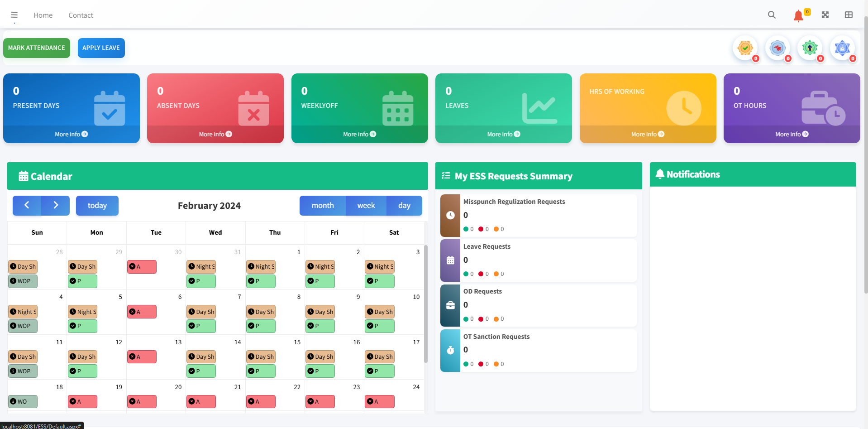The height and width of the screenshot is (429, 868).
Task: Open the search icon in the top bar
Action: (x=772, y=14)
